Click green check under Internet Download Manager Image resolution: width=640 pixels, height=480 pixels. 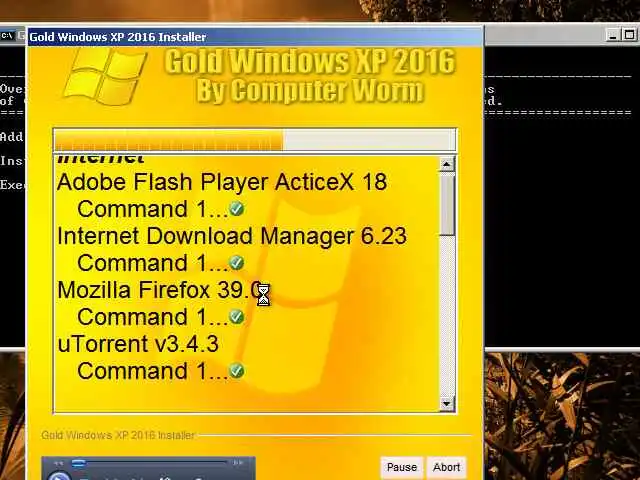(x=236, y=263)
